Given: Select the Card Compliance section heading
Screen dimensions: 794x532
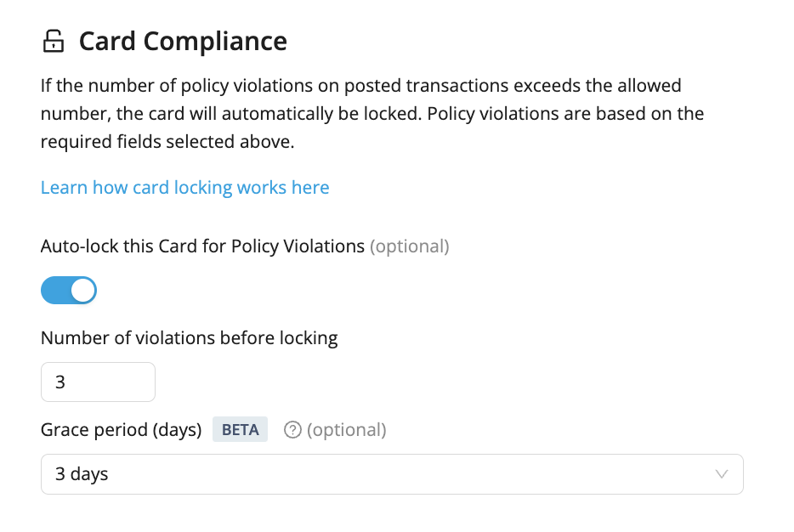Looking at the screenshot, I should click(183, 40).
